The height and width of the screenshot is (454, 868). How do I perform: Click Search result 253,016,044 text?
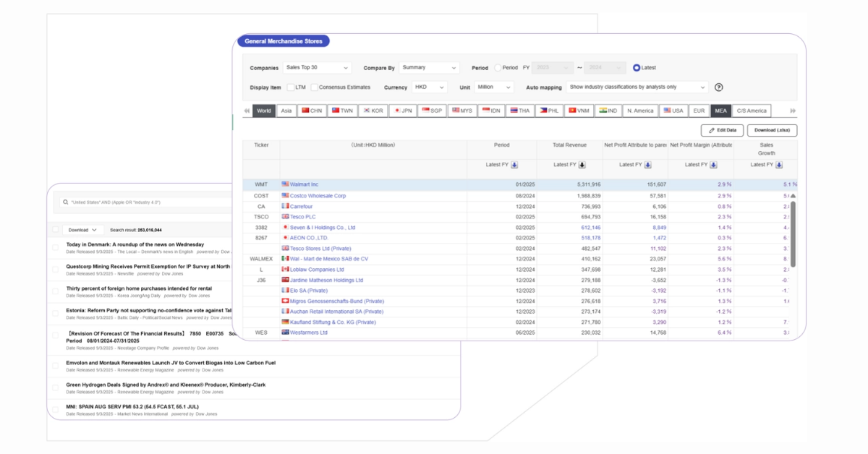click(136, 230)
